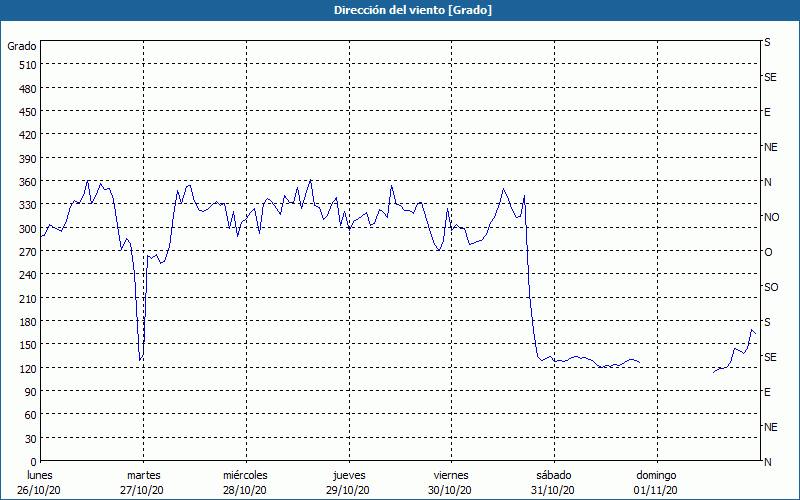Select the Grado axis unit label
Screen dimensions: 800x500
pos(22,46)
